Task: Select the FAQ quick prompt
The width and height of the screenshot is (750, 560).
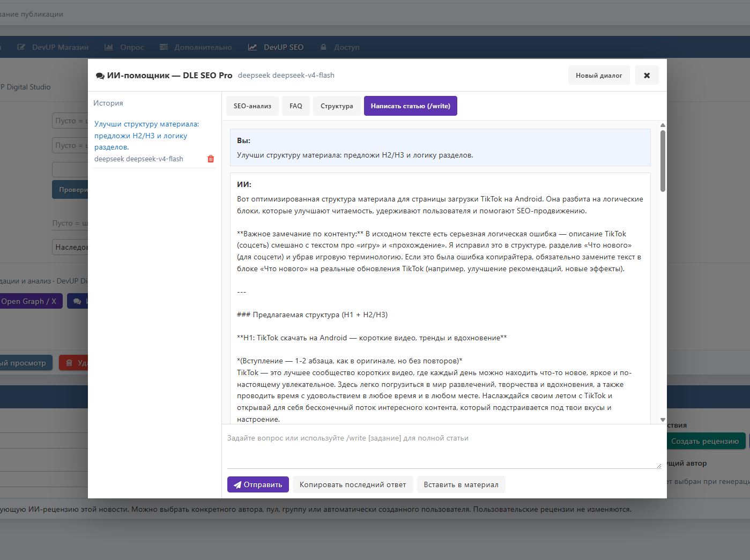Action: point(296,106)
